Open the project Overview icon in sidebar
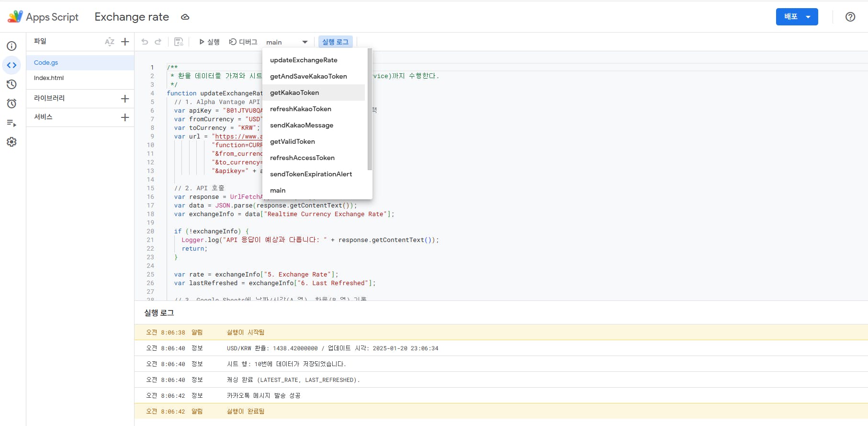The width and height of the screenshot is (868, 426). [x=11, y=46]
